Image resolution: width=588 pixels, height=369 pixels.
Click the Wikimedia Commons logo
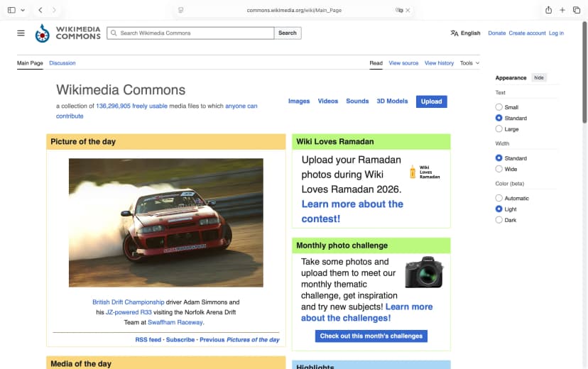point(68,33)
